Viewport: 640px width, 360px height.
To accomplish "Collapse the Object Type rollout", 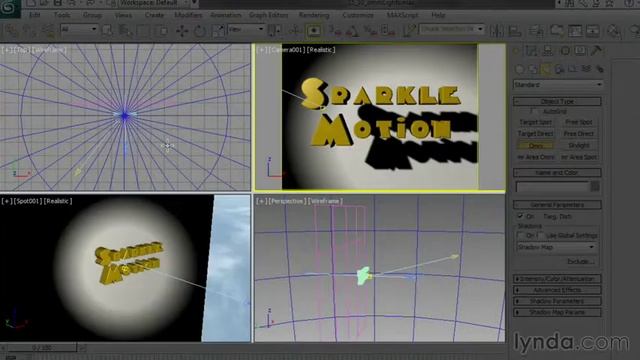I will pyautogui.click(x=557, y=101).
